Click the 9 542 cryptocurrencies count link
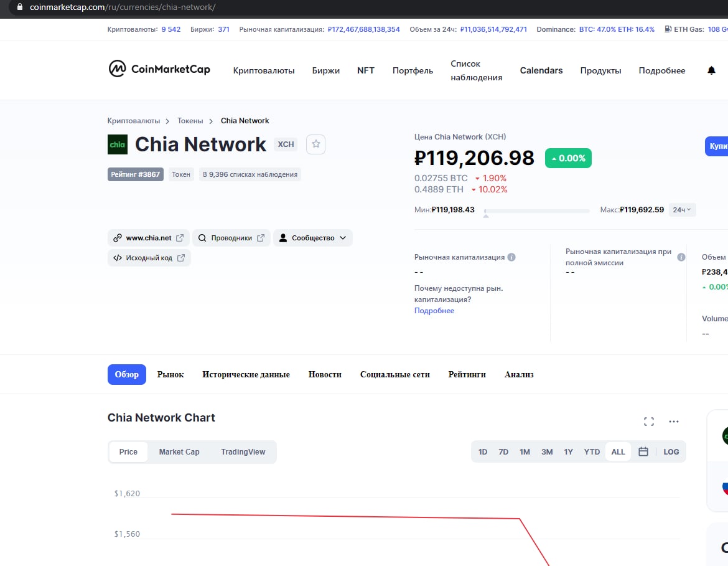The image size is (728, 566). point(171,29)
